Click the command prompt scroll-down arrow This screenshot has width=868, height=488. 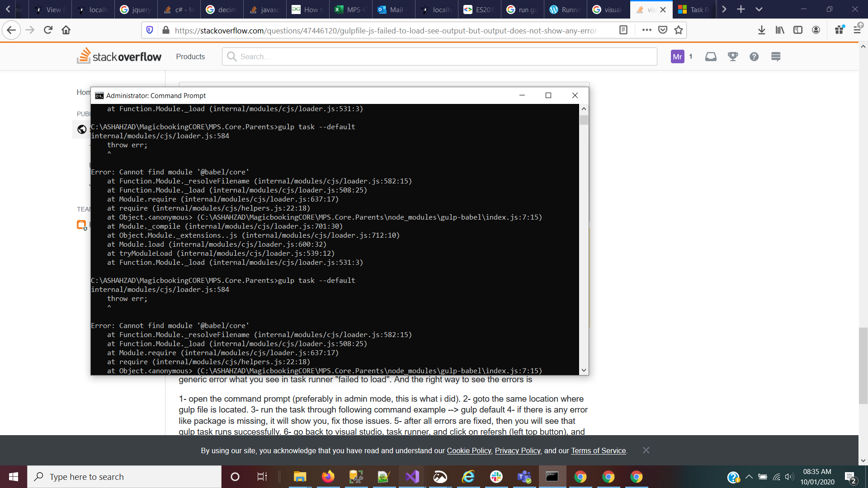pos(584,370)
